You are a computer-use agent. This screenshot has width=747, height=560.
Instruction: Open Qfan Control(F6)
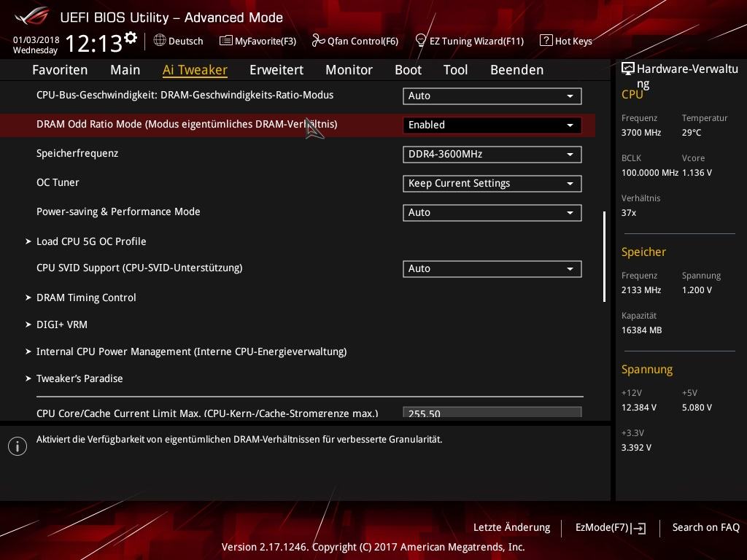pos(355,41)
